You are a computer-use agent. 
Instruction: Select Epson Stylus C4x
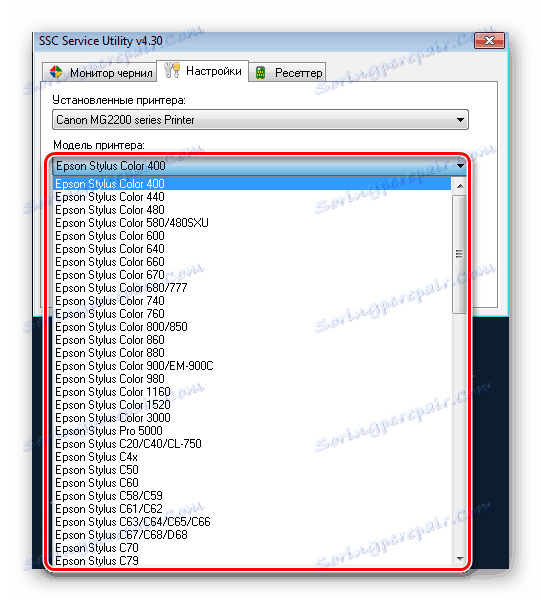coord(252,457)
